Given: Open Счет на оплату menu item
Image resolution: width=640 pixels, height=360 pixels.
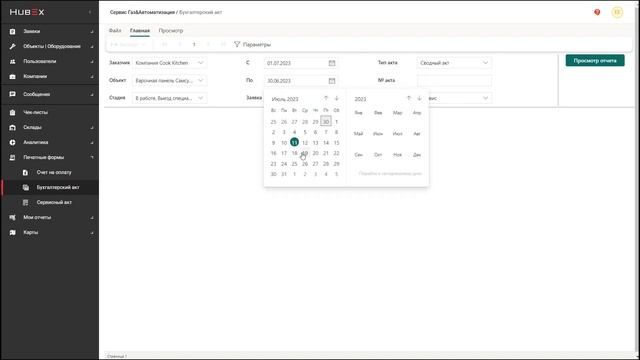Looking at the screenshot, I should (54, 173).
